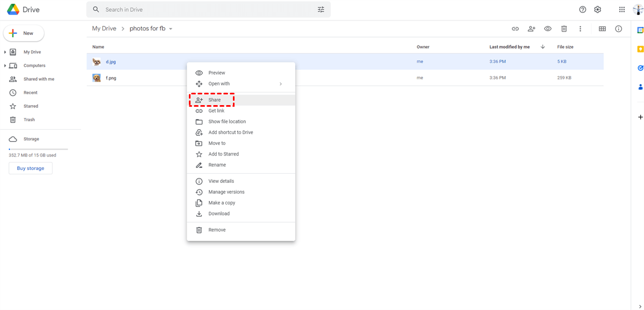The image size is (644, 310).
Task: Click the storage usage progress bar
Action: coord(38,149)
